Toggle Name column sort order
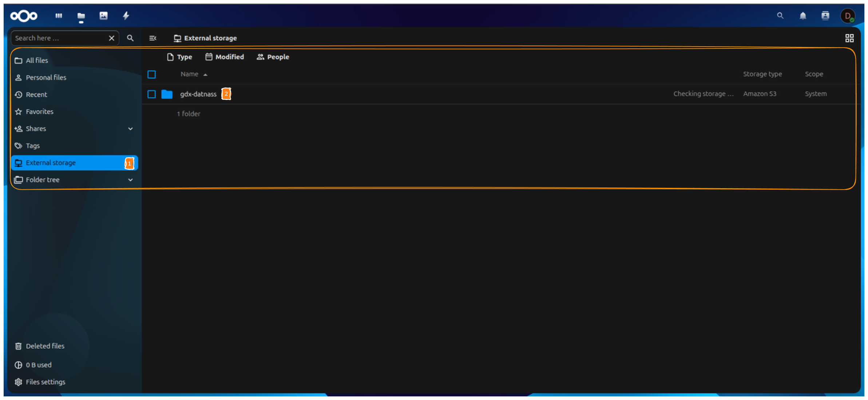 [193, 74]
